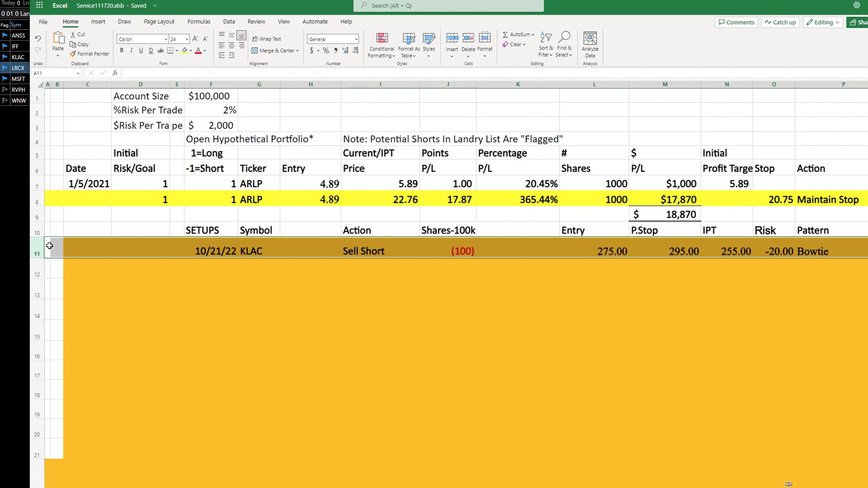
Task: Open the font size dropdown
Action: tap(187, 39)
